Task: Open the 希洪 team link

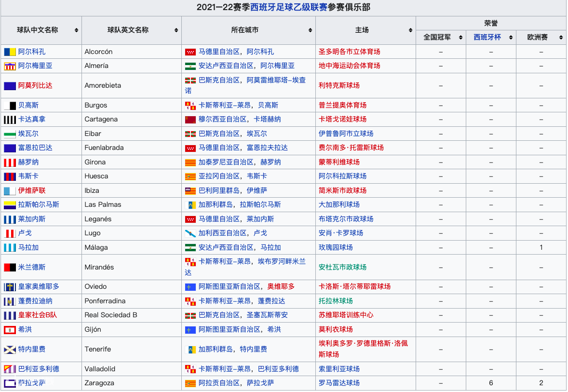Action: coord(25,329)
